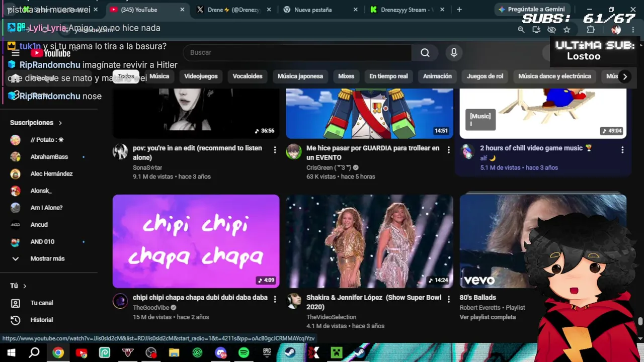Play the chipi chipi chapa chapa thumbnail
Viewport: 644px width, 362px height.
point(196,241)
